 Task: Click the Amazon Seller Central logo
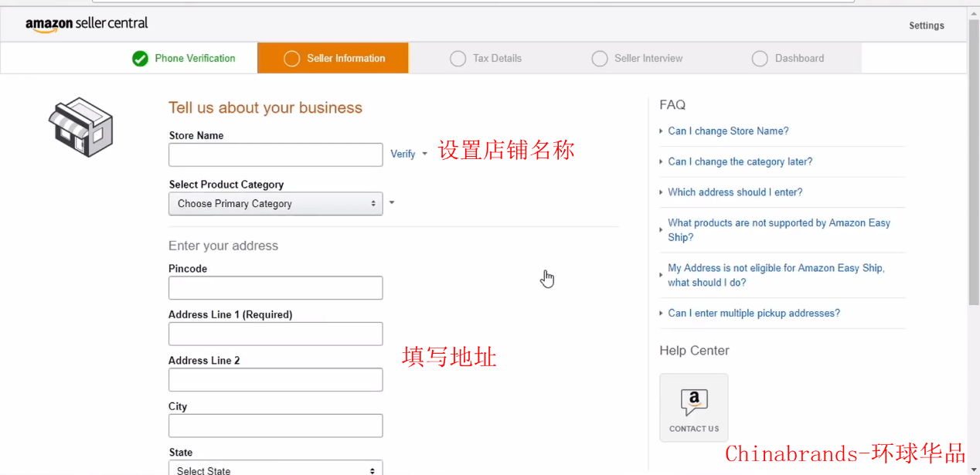[87, 24]
